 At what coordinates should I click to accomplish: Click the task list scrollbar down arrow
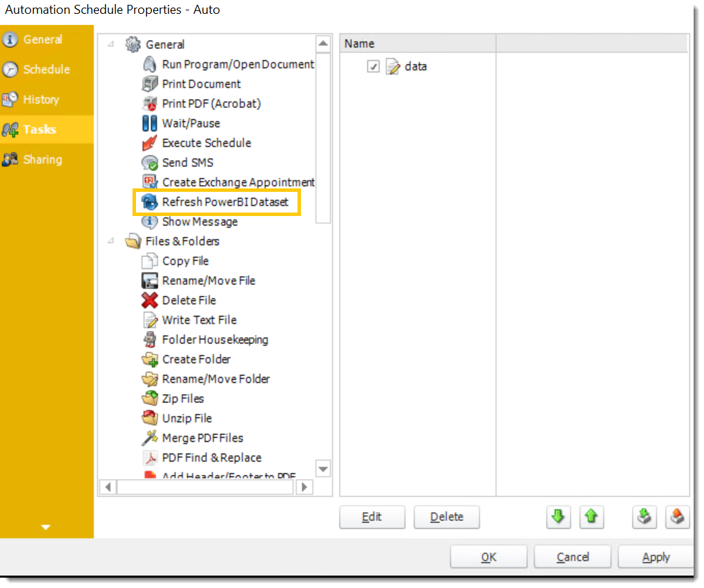pos(323,469)
